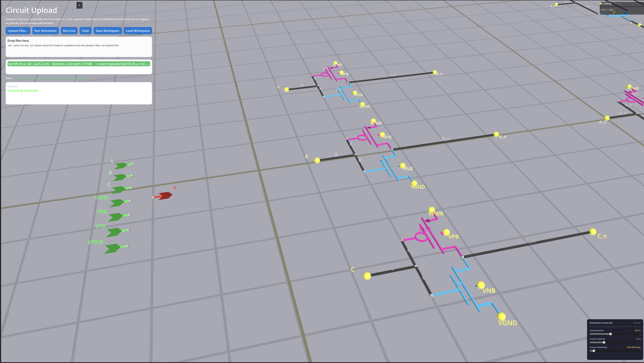
Task: Click the yellow VPB node beside transistor M12
Action: (446, 233)
